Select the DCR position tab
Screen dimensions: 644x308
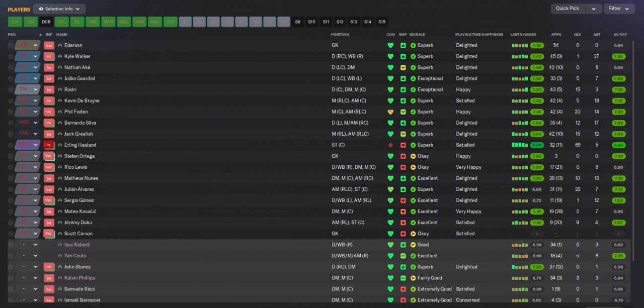pos(46,22)
